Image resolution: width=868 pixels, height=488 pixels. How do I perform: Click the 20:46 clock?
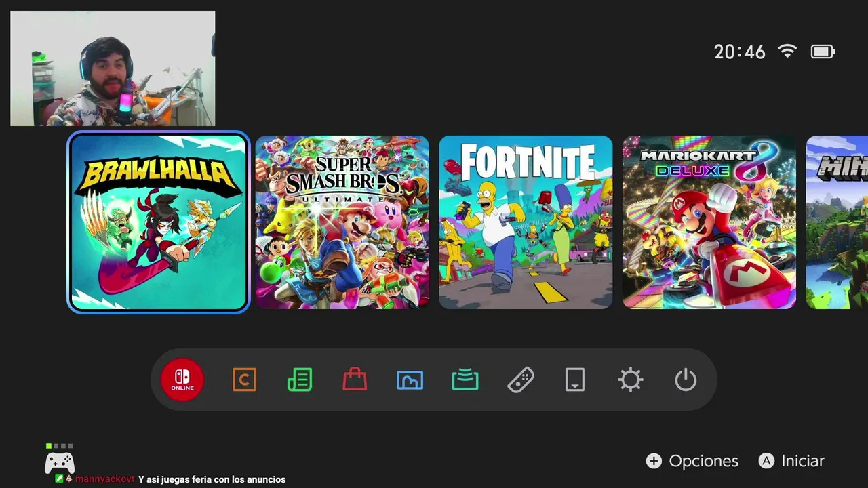click(740, 52)
